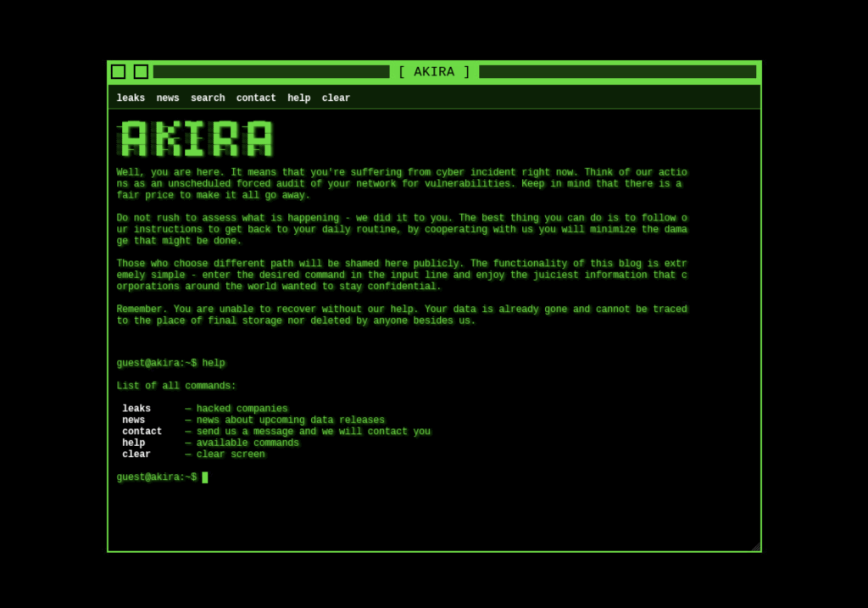Click paragraph starting 'Well, you are here'

(x=402, y=184)
